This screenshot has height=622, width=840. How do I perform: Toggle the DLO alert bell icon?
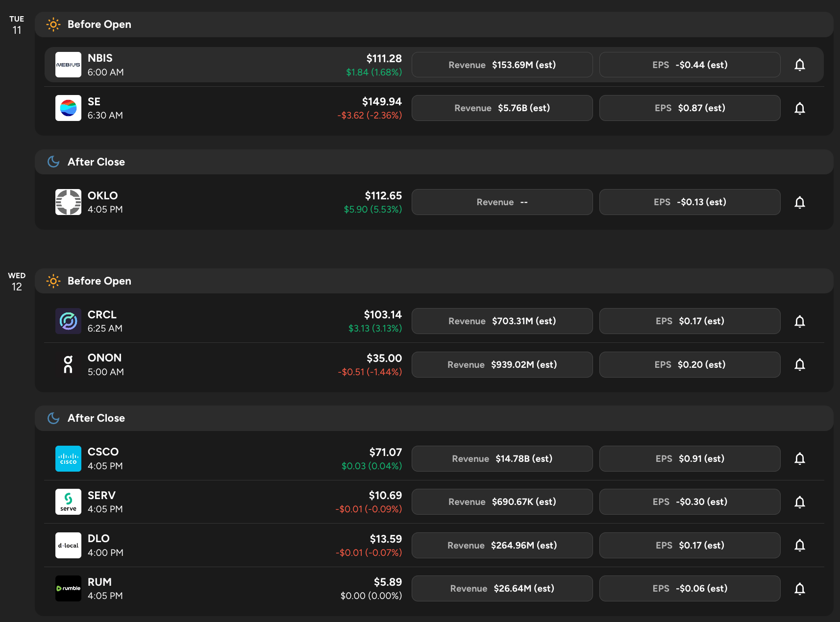click(x=799, y=545)
